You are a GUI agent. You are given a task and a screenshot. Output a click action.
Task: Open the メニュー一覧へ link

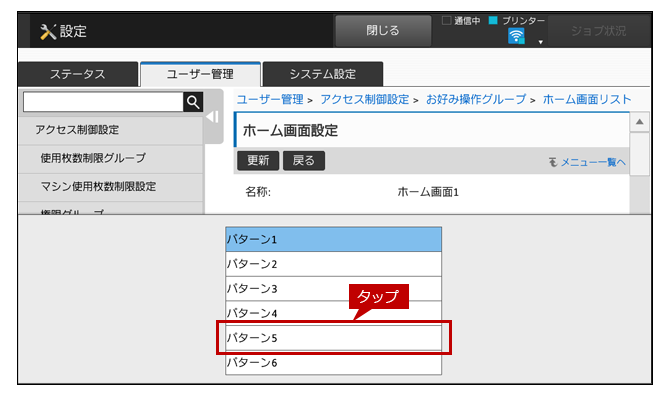(x=593, y=162)
